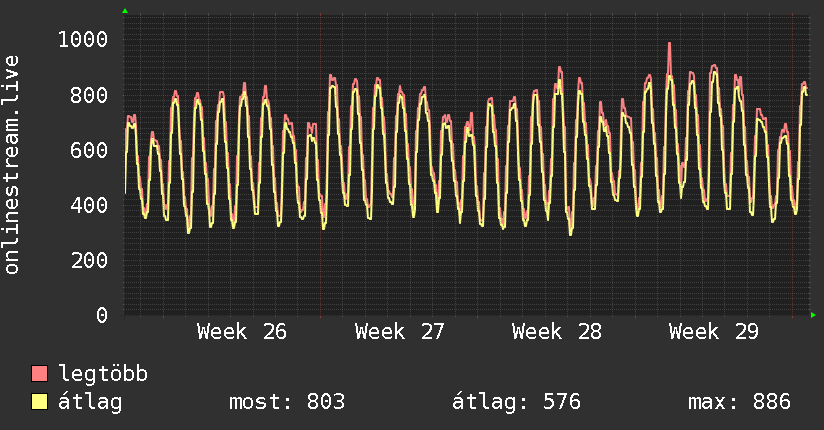
Task: Click the 200 y-axis value
Action: coord(89,260)
